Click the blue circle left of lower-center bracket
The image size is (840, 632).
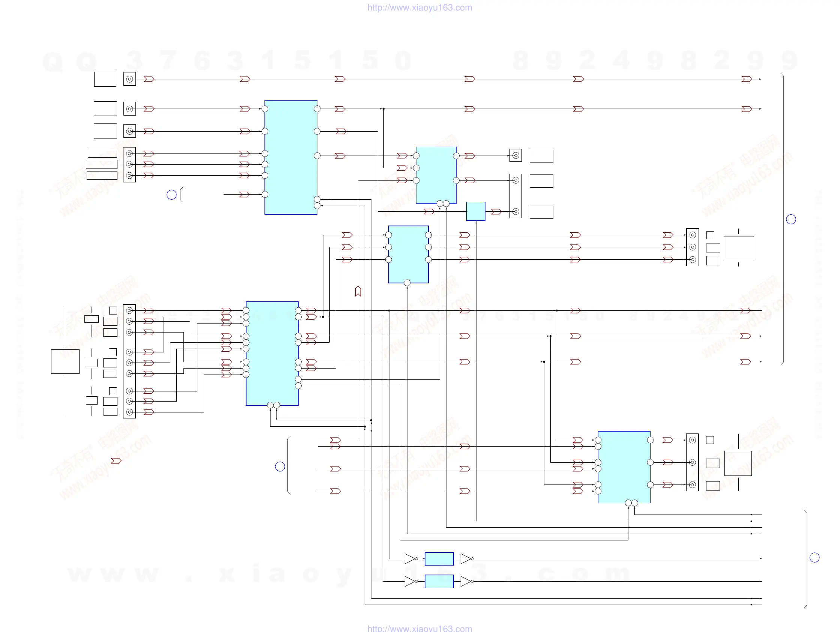coord(280,466)
